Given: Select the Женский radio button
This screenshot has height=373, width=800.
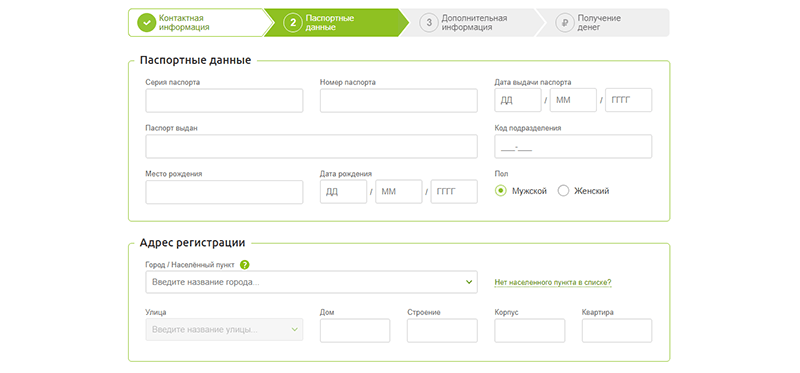Looking at the screenshot, I should pyautogui.click(x=563, y=191).
